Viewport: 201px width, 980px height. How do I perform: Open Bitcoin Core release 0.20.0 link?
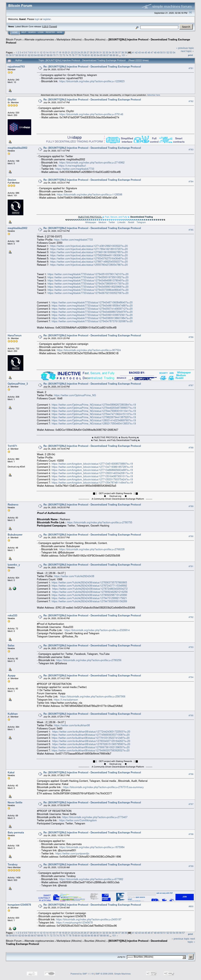pyautogui.click(x=45, y=27)
